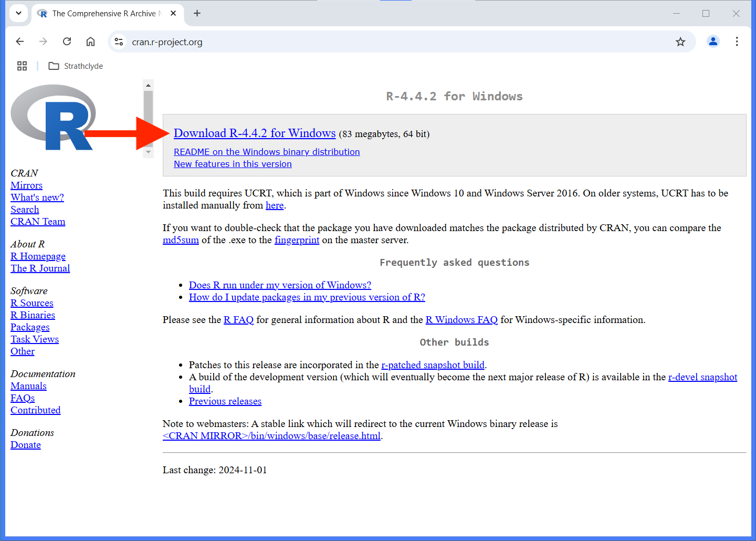Open a new browser tab
Screen dimensions: 756x541
click(x=197, y=13)
